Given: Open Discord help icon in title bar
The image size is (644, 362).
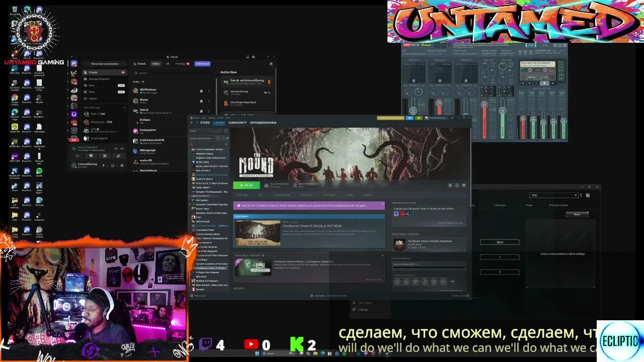Looking at the screenshot, I should tap(254, 57).
